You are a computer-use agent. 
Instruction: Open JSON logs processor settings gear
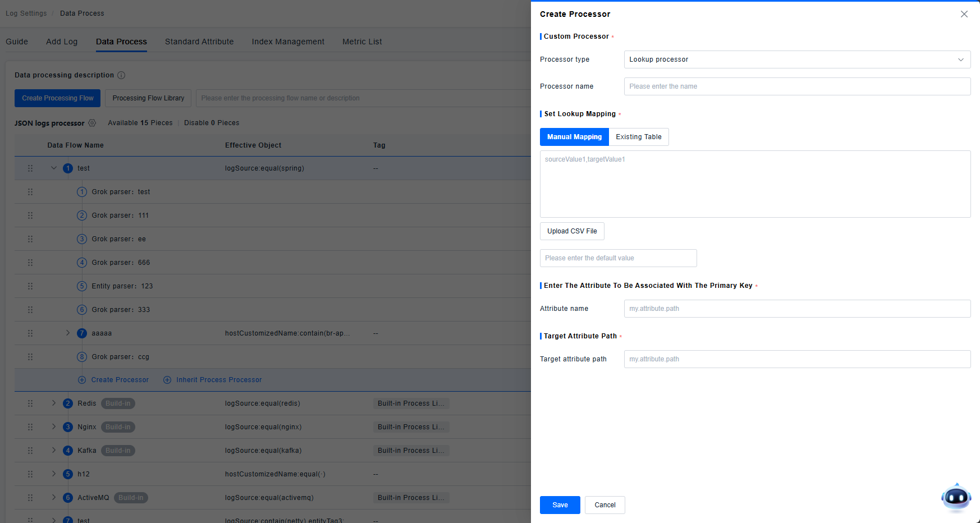(x=92, y=123)
